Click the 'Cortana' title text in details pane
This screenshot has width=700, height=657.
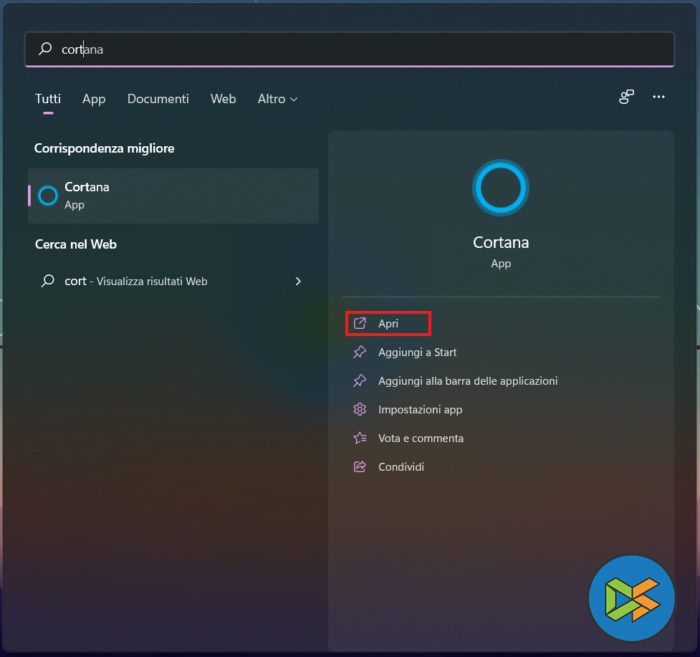pyautogui.click(x=501, y=242)
